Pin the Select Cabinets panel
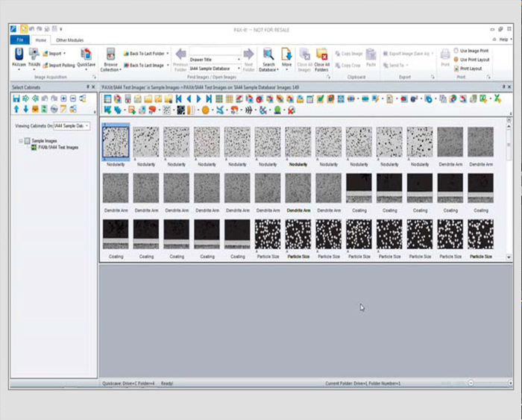This screenshot has height=420, width=522. click(x=87, y=87)
